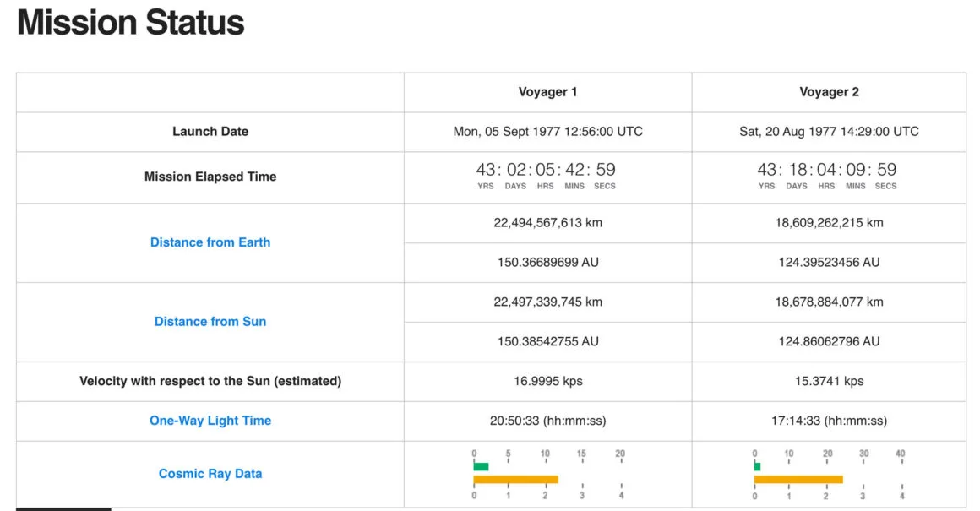Viewport: 980px width, 511px height.
Task: Select the Voyager 2 column header
Action: (829, 92)
